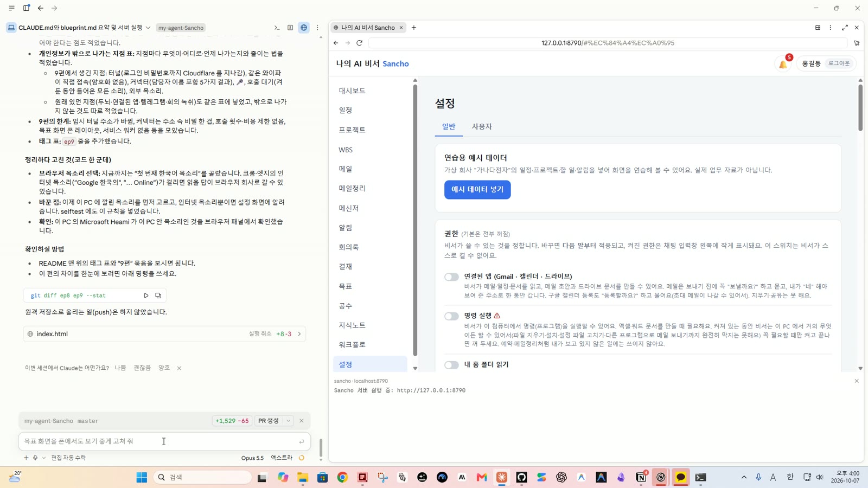
Task: Close the '나의 AI 비서 Sancho' tab
Action: (x=401, y=28)
